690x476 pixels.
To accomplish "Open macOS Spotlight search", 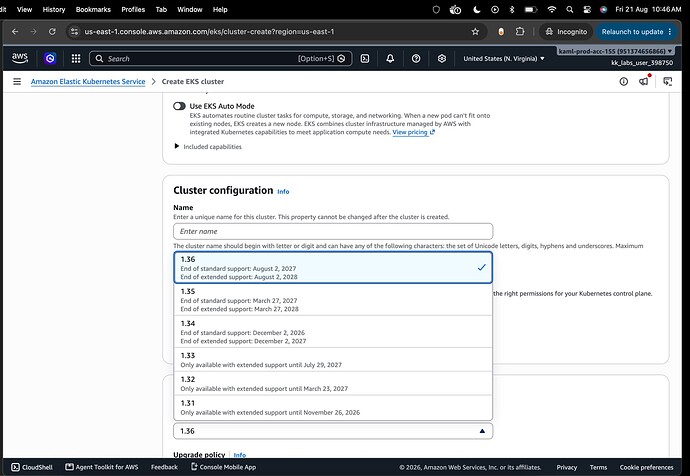I will pyautogui.click(x=569, y=9).
